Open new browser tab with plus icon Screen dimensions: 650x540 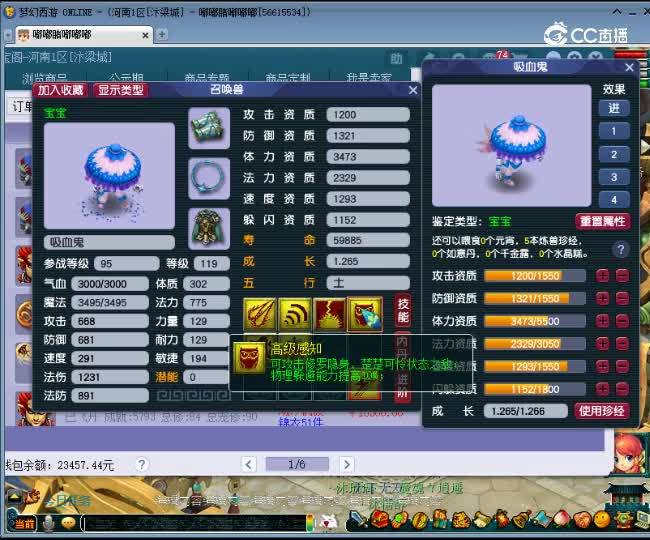pos(162,34)
